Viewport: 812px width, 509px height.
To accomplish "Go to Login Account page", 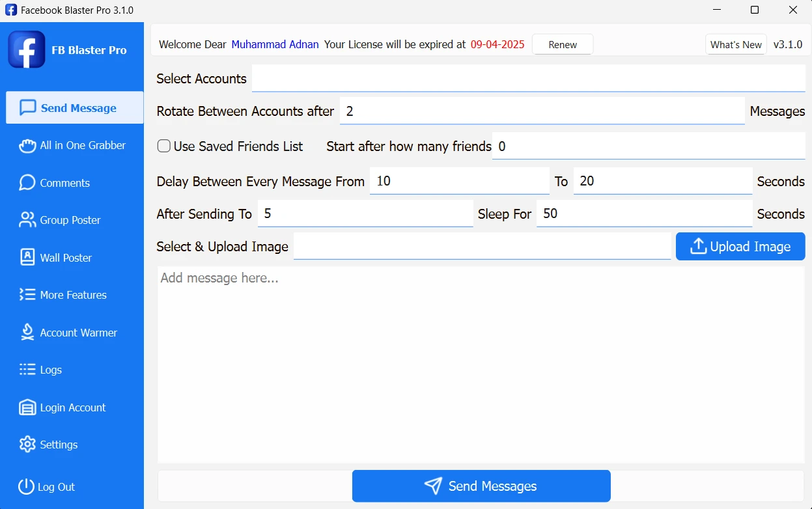I will click(x=72, y=407).
